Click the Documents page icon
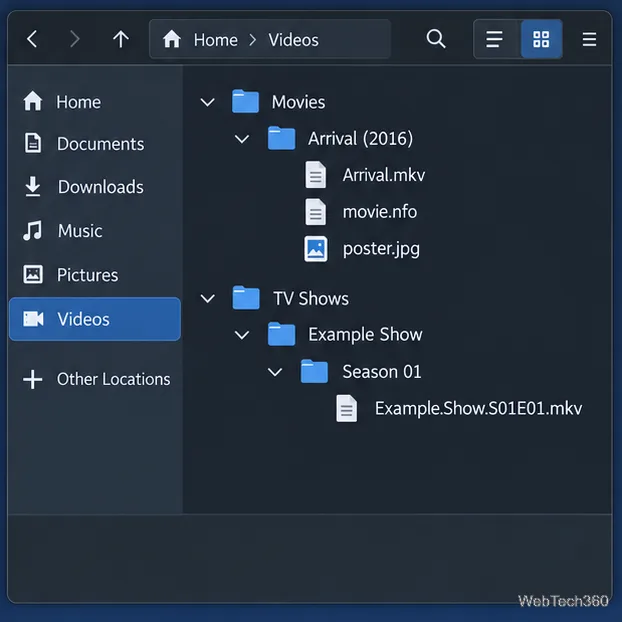Image resolution: width=622 pixels, height=622 pixels. pos(33,143)
